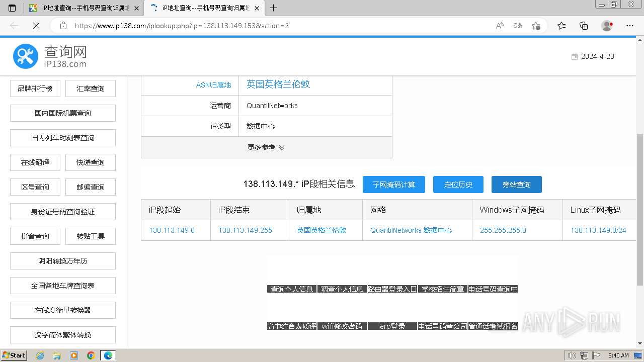Click the 旁站查询 button
Screen dimensions: 644x362
tap(517, 185)
